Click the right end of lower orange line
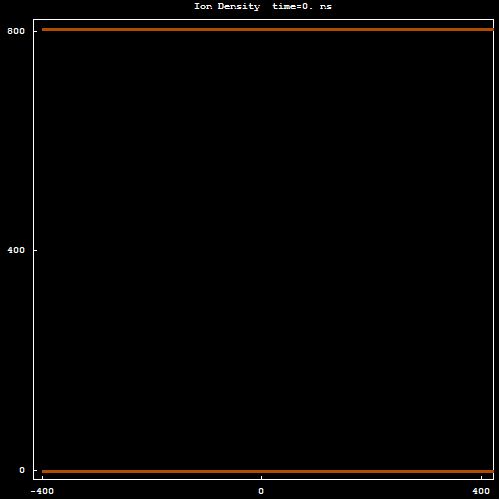 (x=491, y=471)
